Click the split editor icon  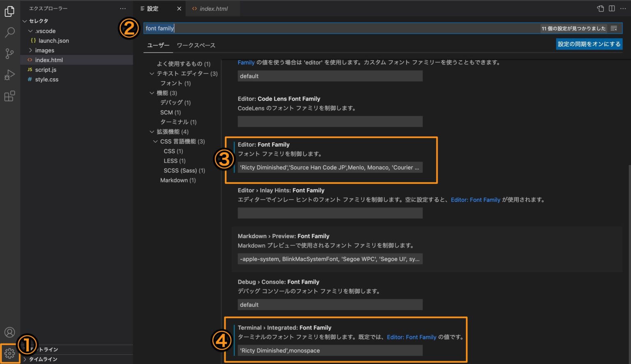(x=611, y=8)
